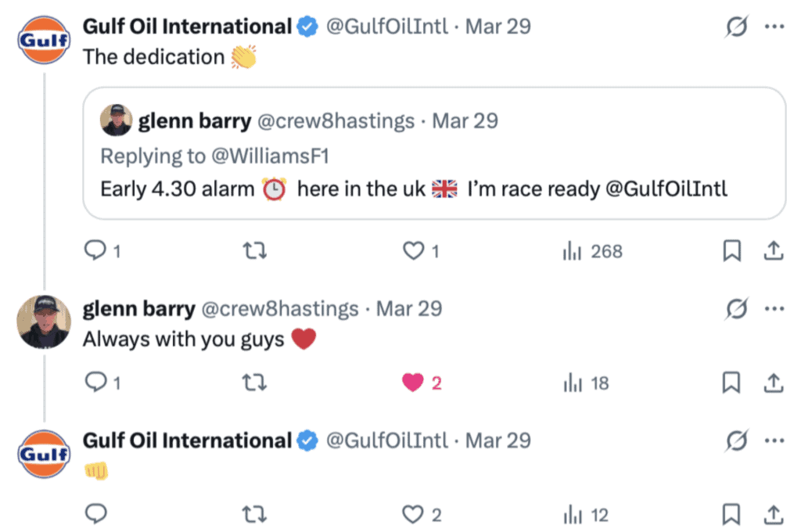Screen dimensions: 801x532
Task: View analytics showing 268 views
Action: pyautogui.click(x=593, y=251)
